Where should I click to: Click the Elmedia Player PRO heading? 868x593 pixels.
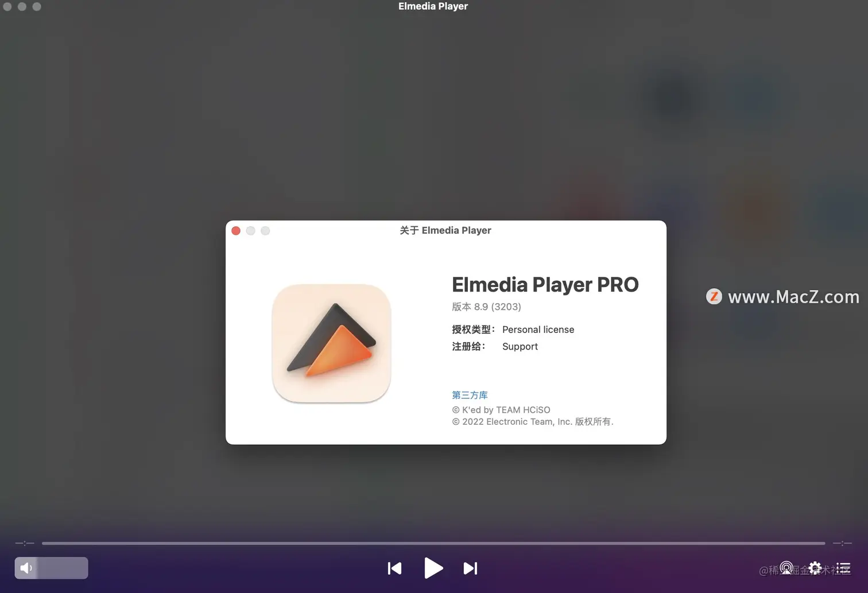pos(545,285)
